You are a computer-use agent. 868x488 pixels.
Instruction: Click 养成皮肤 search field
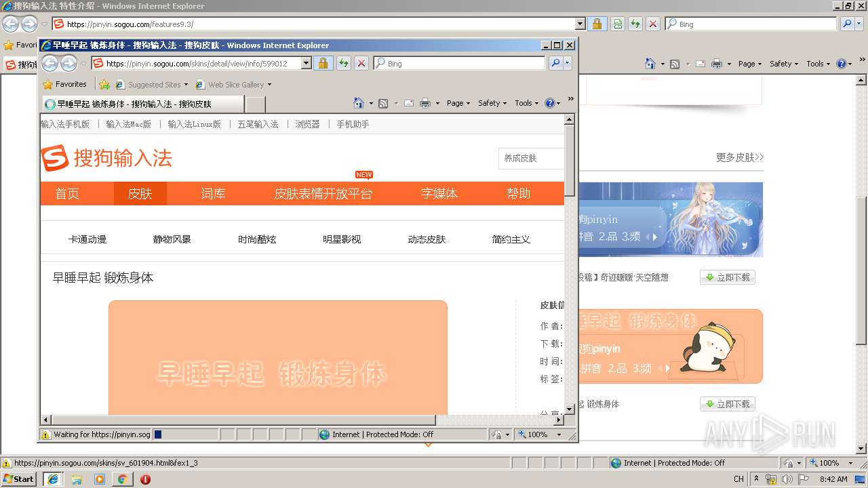point(532,158)
